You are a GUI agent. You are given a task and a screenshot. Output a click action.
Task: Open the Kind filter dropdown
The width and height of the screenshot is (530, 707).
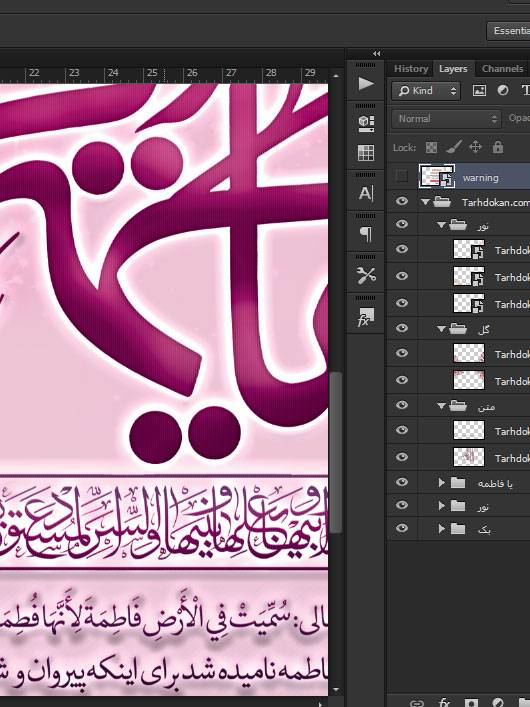tap(426, 91)
